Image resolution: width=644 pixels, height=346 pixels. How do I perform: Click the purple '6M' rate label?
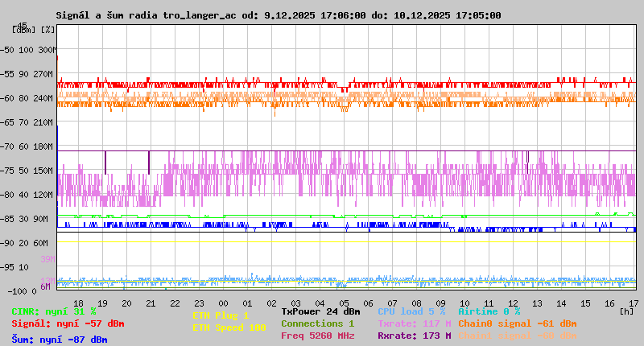pyautogui.click(x=46, y=286)
